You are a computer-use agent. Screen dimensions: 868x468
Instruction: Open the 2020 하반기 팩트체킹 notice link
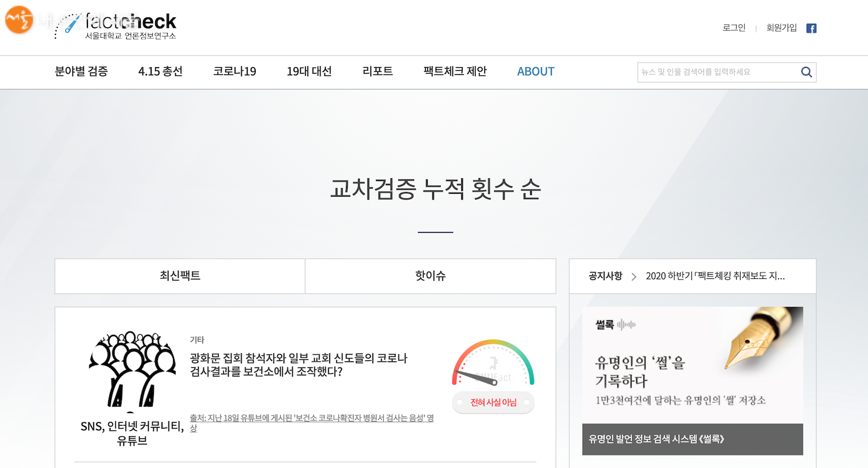(715, 276)
